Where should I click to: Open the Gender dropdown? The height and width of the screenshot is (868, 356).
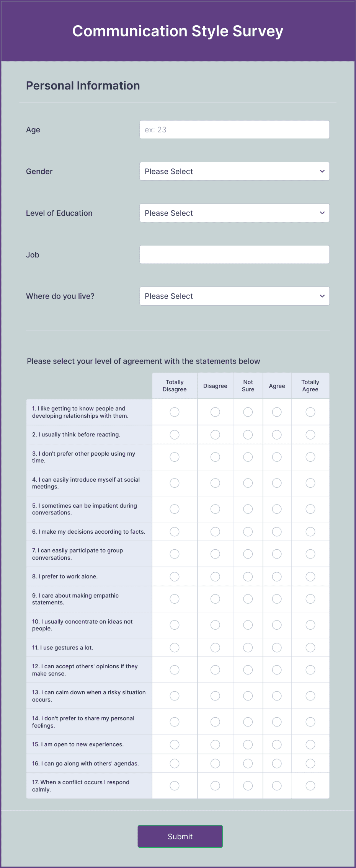tap(234, 171)
